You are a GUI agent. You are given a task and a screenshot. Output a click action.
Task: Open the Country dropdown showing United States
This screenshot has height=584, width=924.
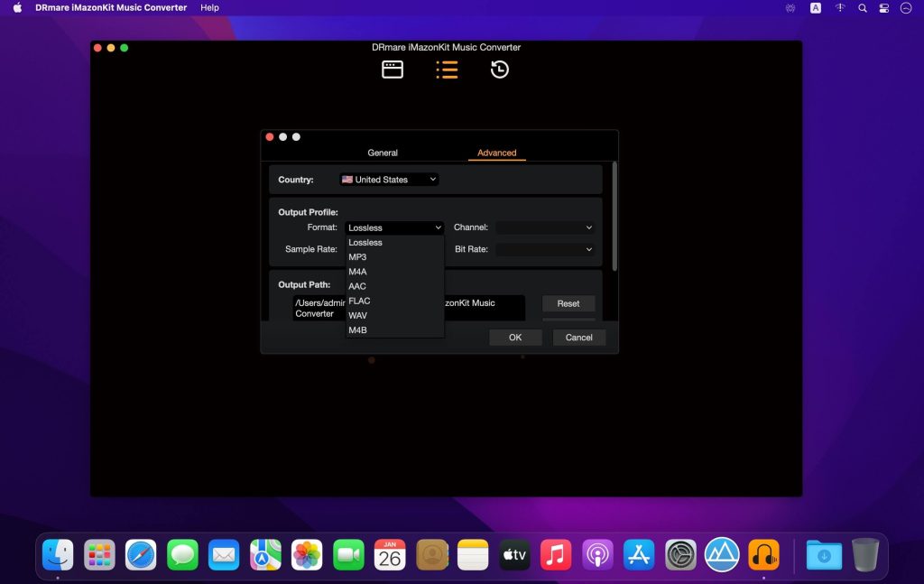click(389, 179)
